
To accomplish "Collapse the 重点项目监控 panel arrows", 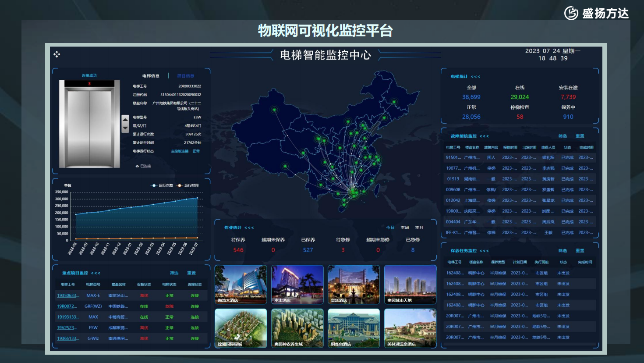I will [x=96, y=273].
